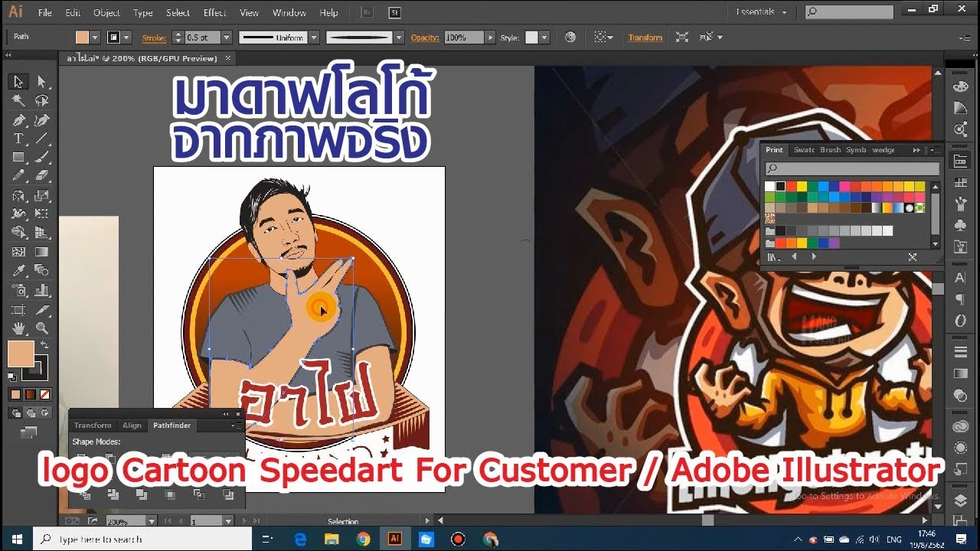980x551 pixels.
Task: Enable Draw Inside mode
Action: (x=45, y=413)
